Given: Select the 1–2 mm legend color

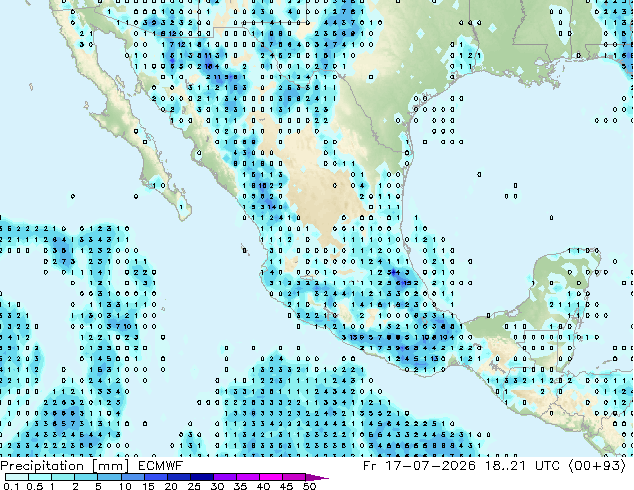Looking at the screenshot, I should [x=63, y=477].
